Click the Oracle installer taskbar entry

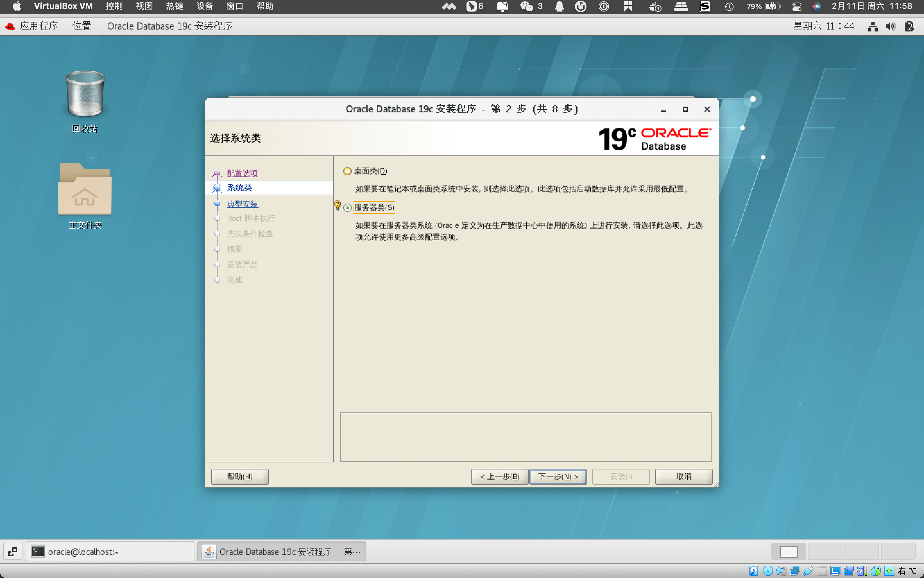(x=281, y=552)
